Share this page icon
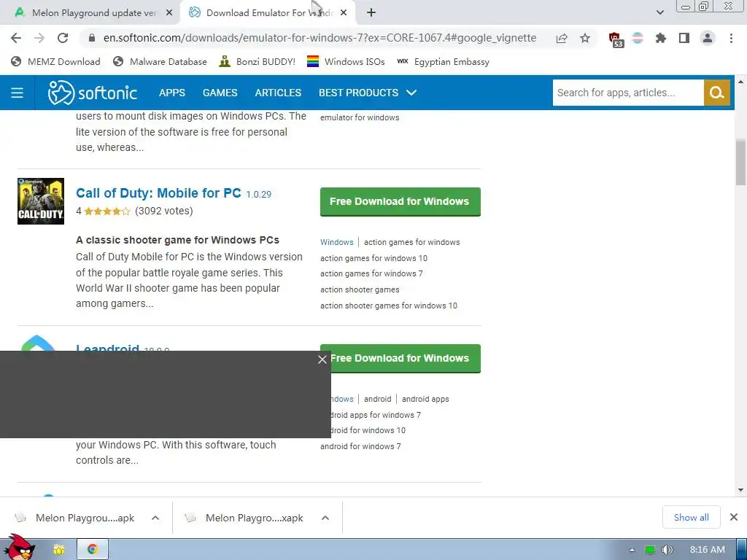This screenshot has width=747, height=560. click(562, 38)
